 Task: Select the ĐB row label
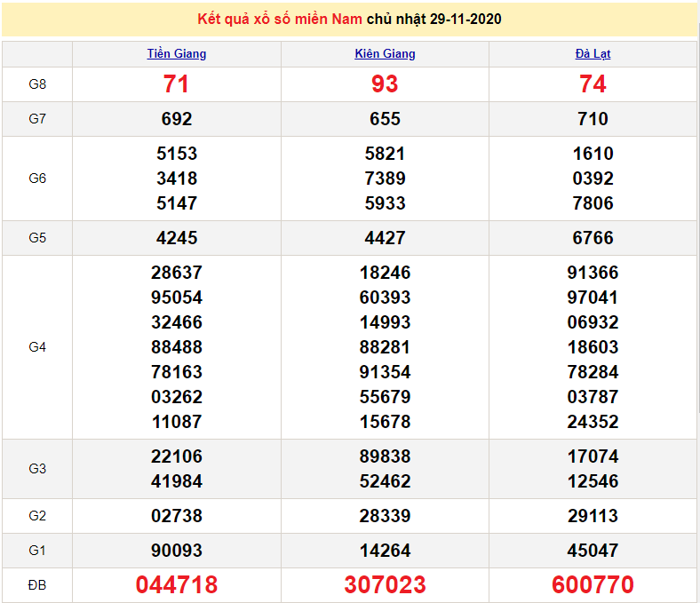click(37, 585)
